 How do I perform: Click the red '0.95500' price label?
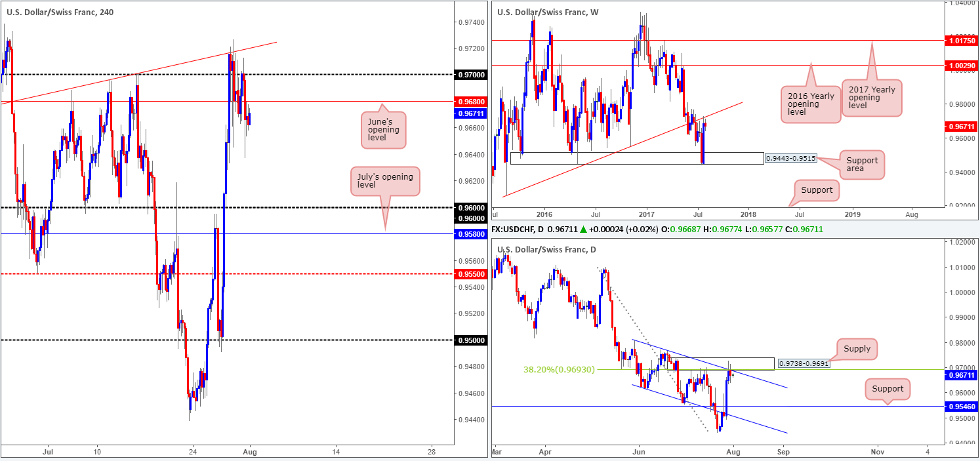point(471,274)
